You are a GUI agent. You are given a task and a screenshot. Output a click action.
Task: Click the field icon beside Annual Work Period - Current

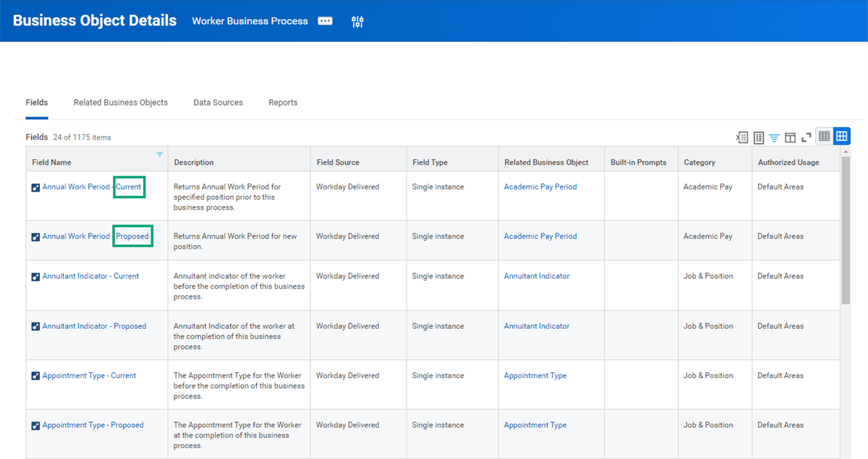[x=36, y=187]
